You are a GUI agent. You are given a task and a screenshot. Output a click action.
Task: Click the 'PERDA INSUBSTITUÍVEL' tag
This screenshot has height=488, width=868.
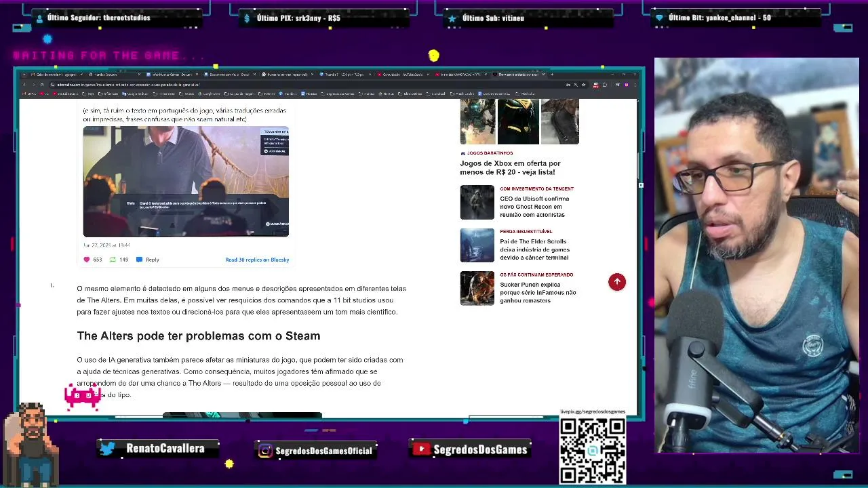pos(526,232)
